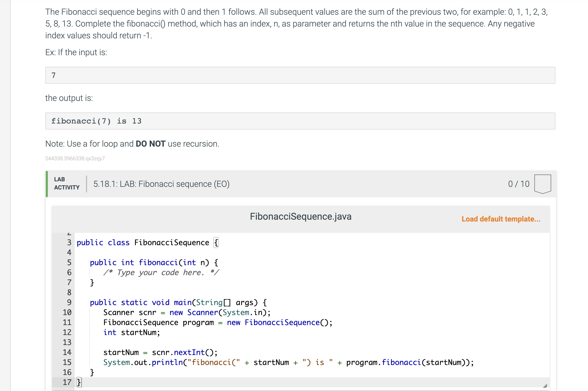Click the 0 / 10 score text
Screen dimensions: 588x391
pos(519,184)
